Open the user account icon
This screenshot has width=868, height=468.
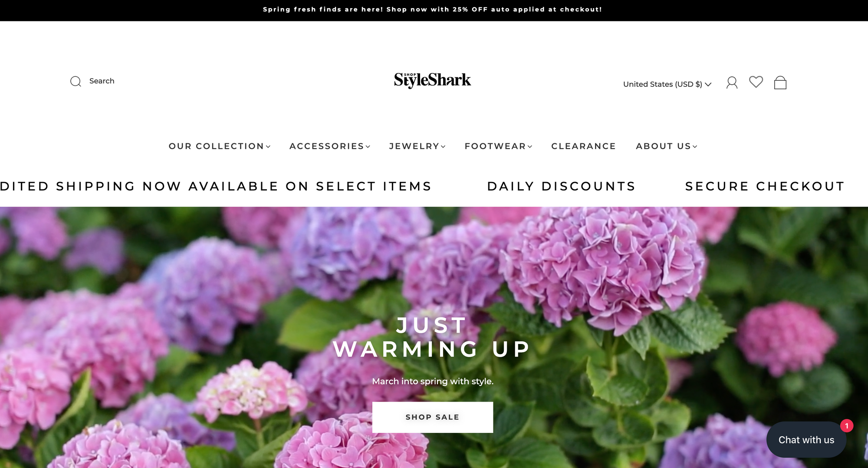(732, 82)
